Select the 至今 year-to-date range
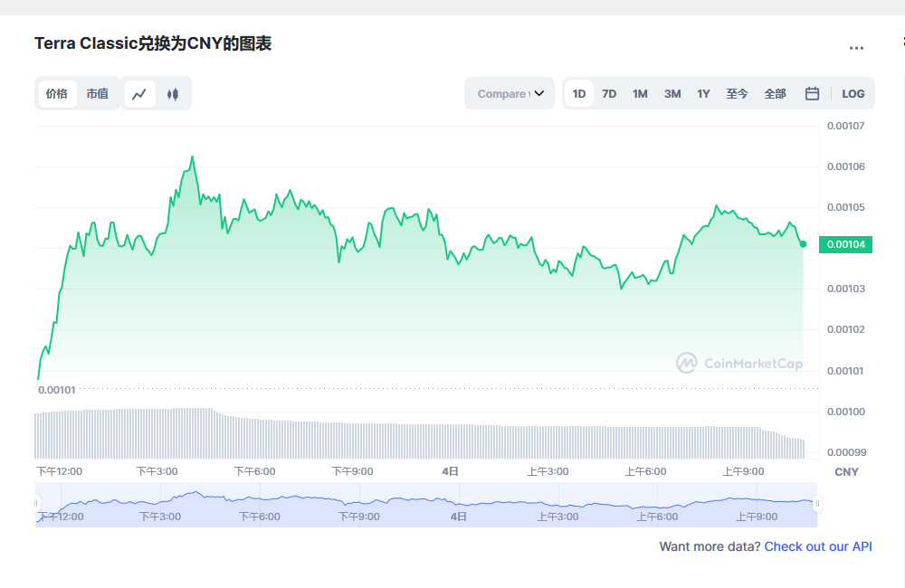The width and height of the screenshot is (905, 588). click(737, 93)
